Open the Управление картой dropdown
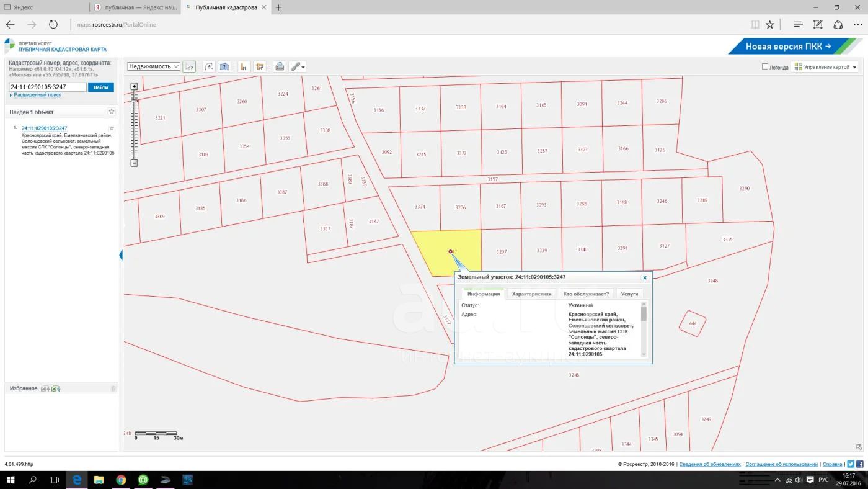868x489 pixels. 827,67
